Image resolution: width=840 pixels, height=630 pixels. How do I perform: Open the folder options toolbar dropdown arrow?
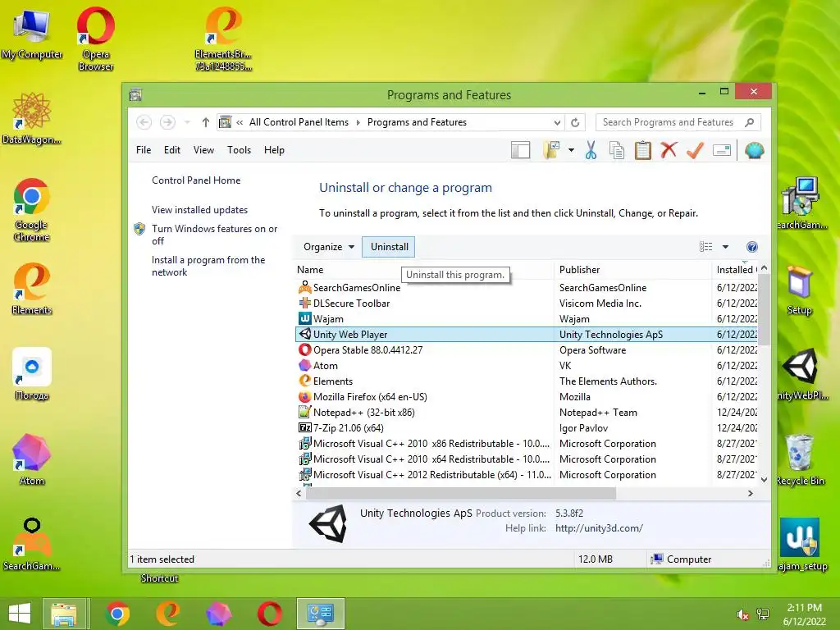pyautogui.click(x=571, y=151)
